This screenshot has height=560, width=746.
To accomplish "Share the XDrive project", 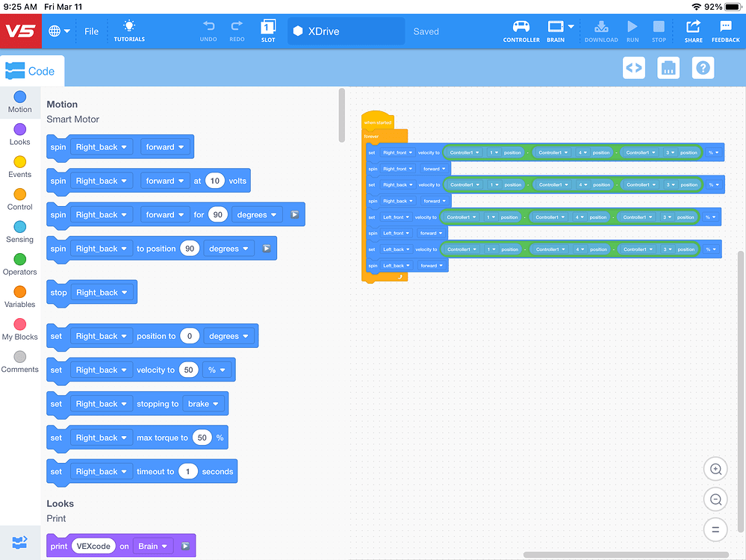I will (x=693, y=31).
